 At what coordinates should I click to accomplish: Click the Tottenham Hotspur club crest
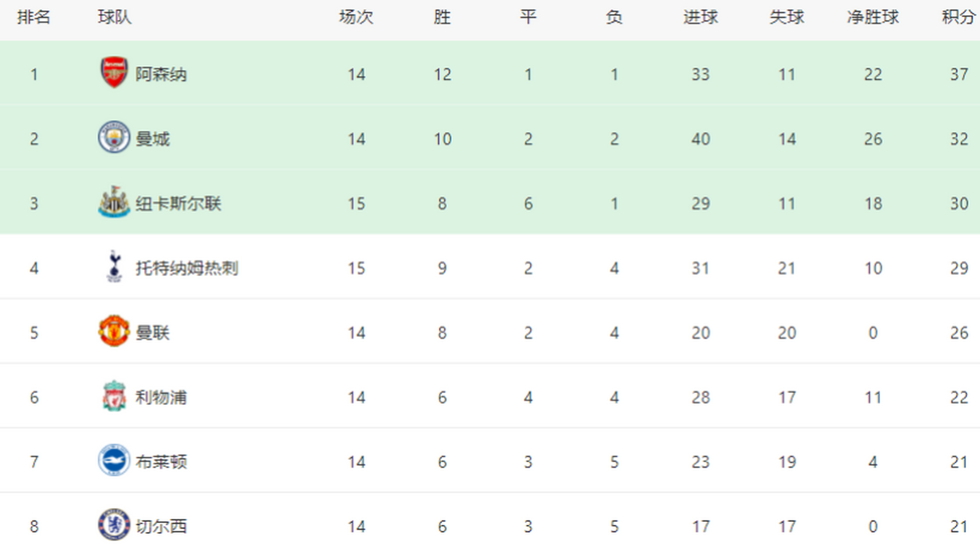[x=114, y=267]
